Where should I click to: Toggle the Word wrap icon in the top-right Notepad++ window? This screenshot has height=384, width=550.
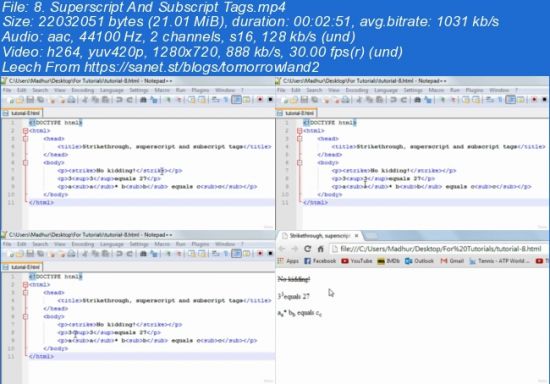(x=490, y=100)
